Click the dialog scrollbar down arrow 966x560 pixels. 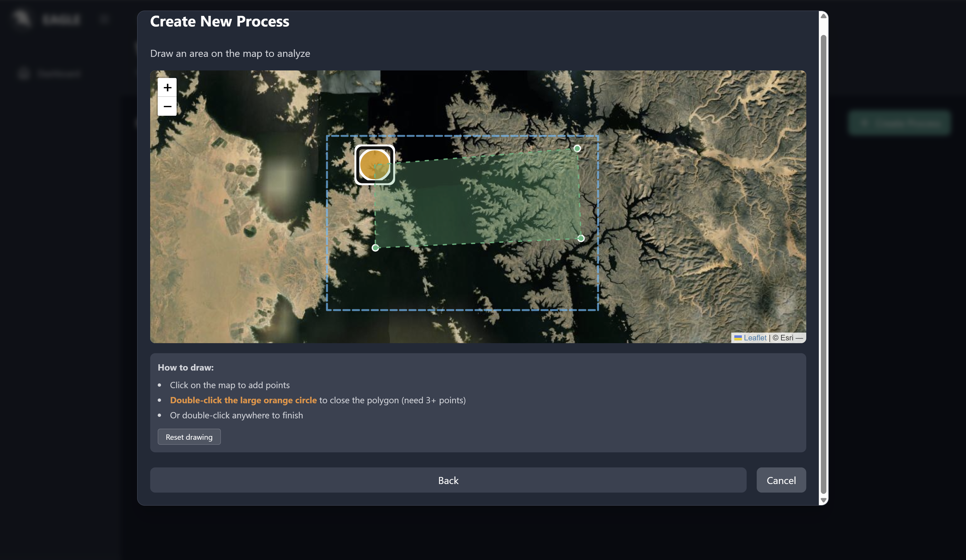coord(823,500)
